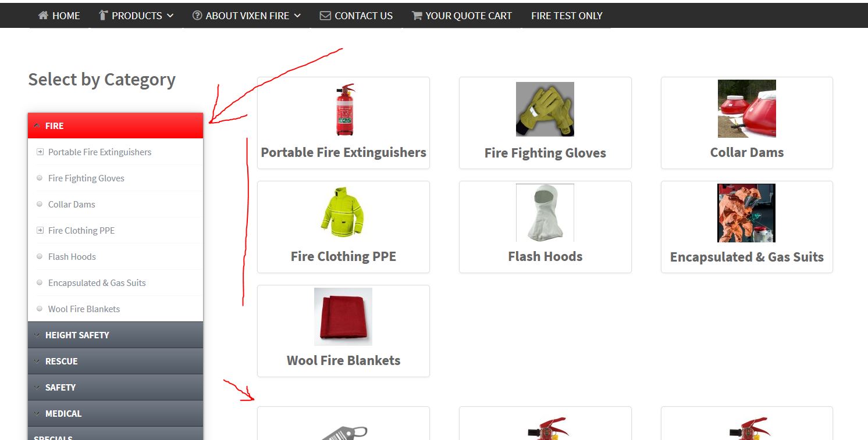
Task: Collapse the FIRE category section
Action: coord(115,126)
